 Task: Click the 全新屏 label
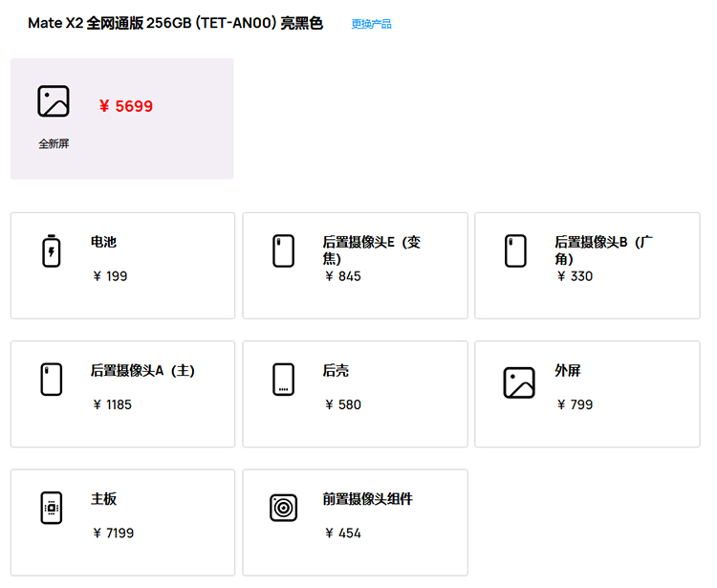(x=54, y=143)
